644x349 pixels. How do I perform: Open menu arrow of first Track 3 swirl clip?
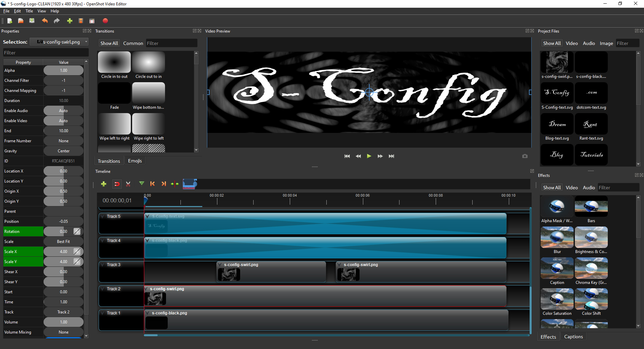click(220, 265)
